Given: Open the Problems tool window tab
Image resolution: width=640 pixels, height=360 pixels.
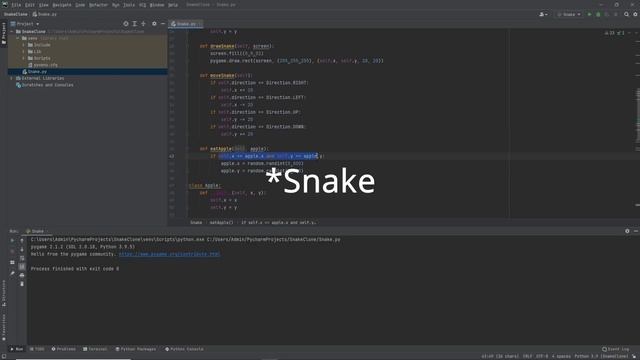Looking at the screenshot, I should pos(64,349).
